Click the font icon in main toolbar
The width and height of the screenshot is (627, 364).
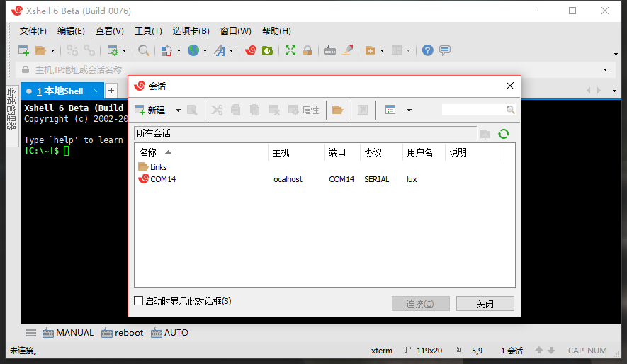(220, 50)
